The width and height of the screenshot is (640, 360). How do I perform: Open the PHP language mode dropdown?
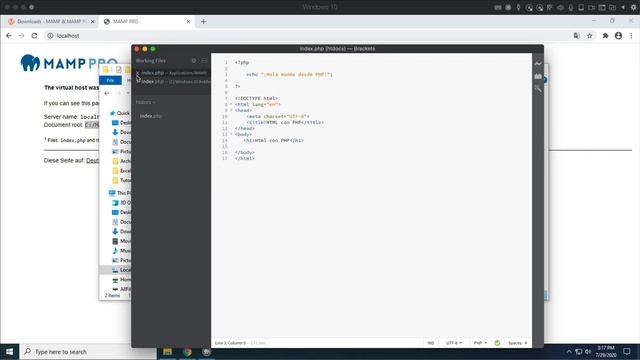480,343
